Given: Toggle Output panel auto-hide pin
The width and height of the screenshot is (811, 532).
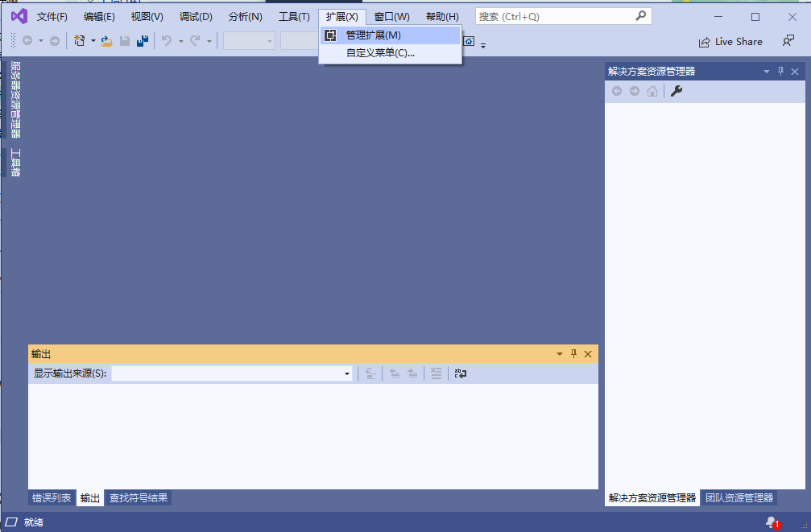Looking at the screenshot, I should [573, 354].
